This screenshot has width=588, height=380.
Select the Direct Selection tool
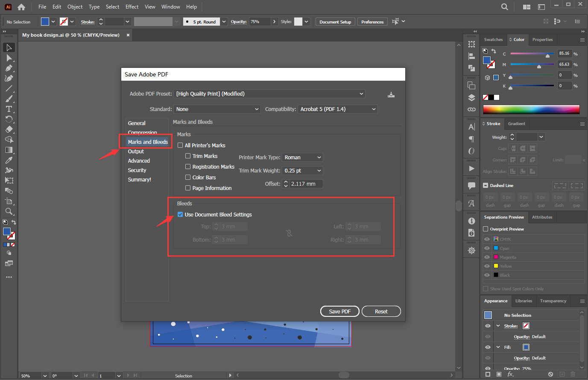(x=9, y=58)
